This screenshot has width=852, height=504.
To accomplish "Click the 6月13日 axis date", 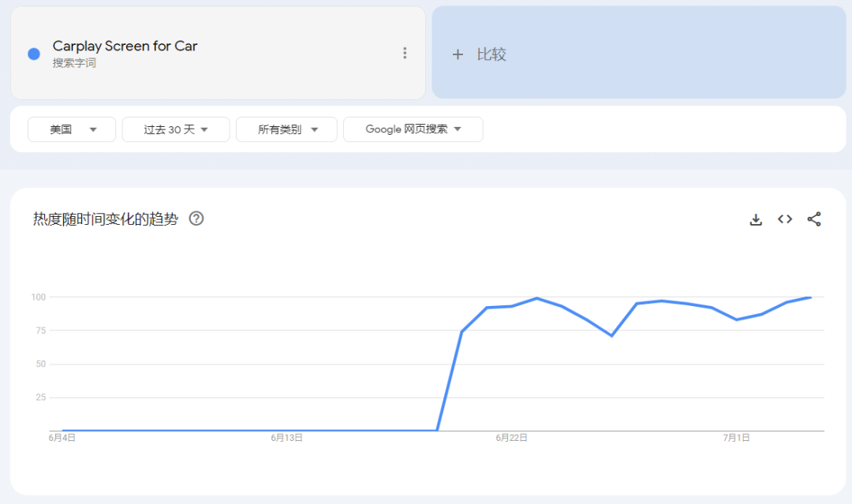I will [x=286, y=438].
